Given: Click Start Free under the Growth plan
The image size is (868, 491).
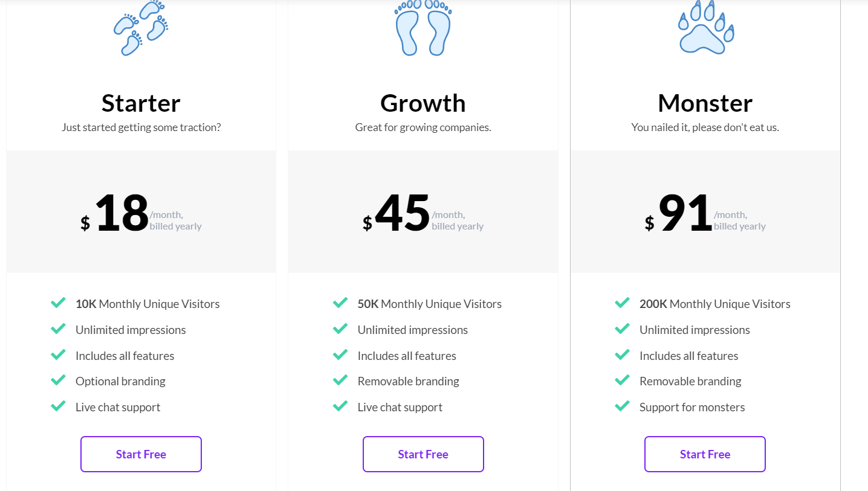Looking at the screenshot, I should 423,454.
